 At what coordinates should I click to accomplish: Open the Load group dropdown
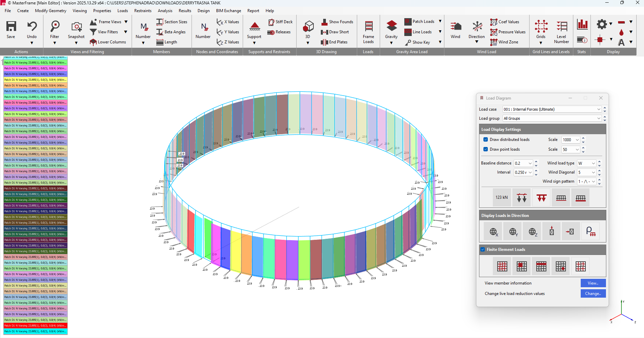pos(599,118)
